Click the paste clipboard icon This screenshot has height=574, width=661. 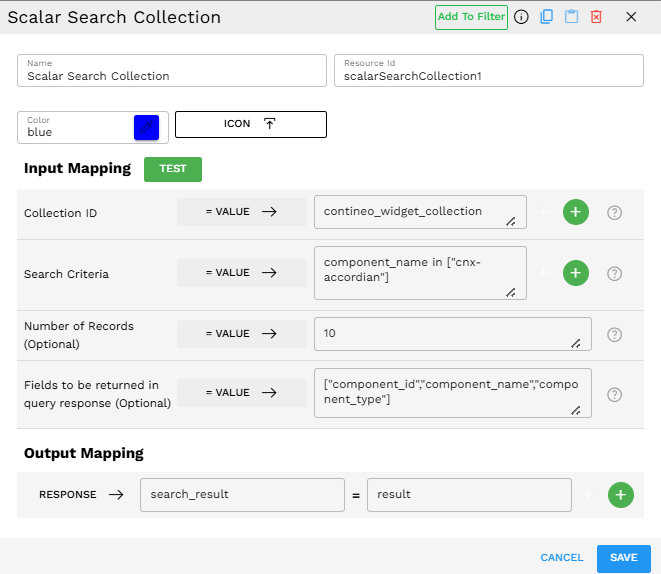(571, 17)
